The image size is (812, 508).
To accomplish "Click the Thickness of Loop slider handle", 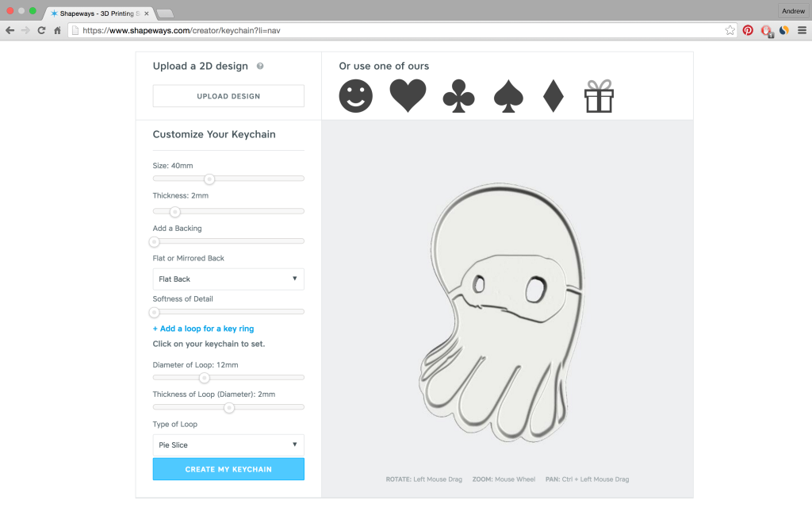I will pos(229,407).
